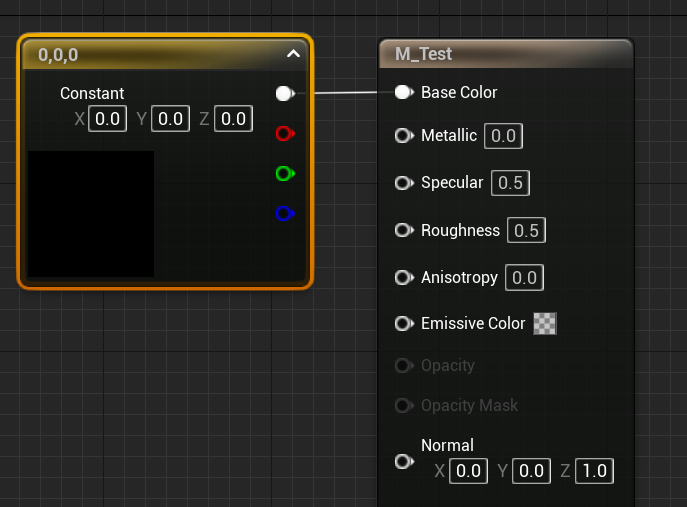
Task: Click the Emissive Color input pin
Action: pyautogui.click(x=404, y=323)
